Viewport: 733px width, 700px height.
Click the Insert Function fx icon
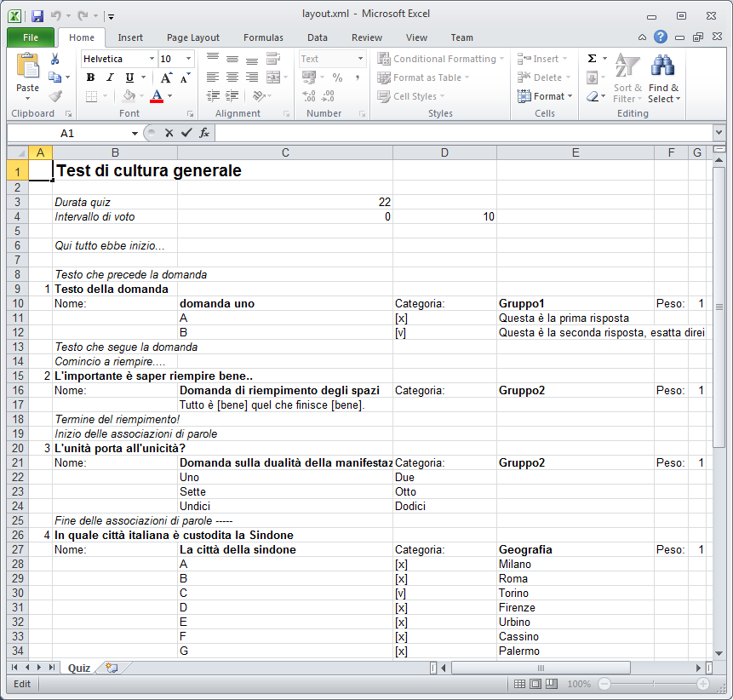pyautogui.click(x=204, y=133)
